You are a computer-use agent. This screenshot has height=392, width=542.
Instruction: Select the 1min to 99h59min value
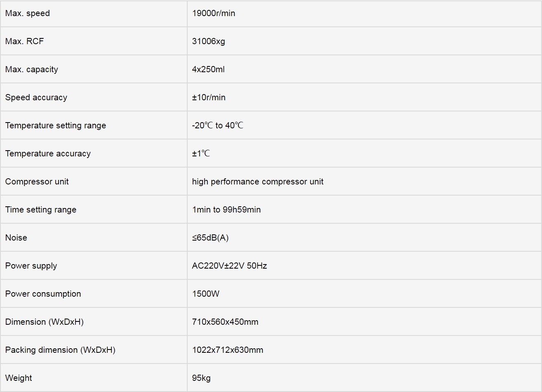226,210
